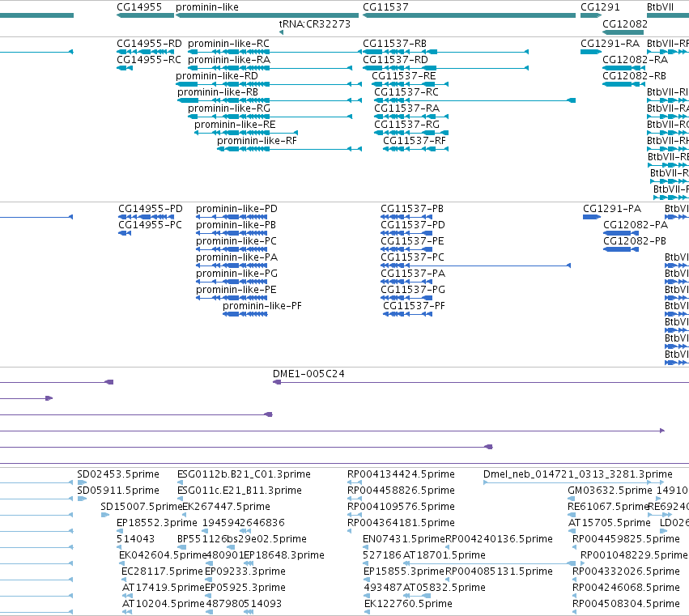Select EST AT10204.5prime
Screen dimensions: 689x616
click(127, 612)
